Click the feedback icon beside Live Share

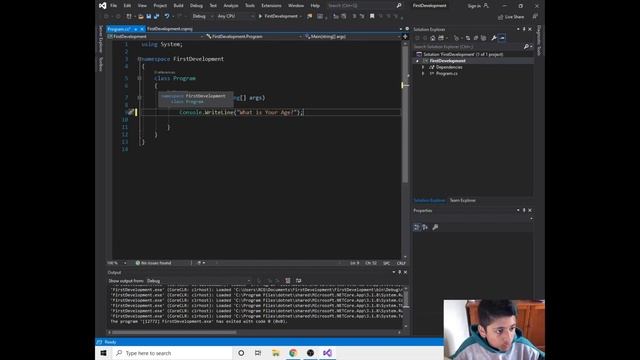(x=535, y=16)
